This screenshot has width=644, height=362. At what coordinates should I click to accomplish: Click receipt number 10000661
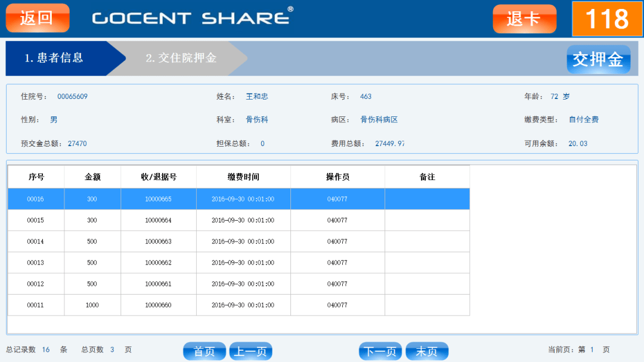coord(158,284)
